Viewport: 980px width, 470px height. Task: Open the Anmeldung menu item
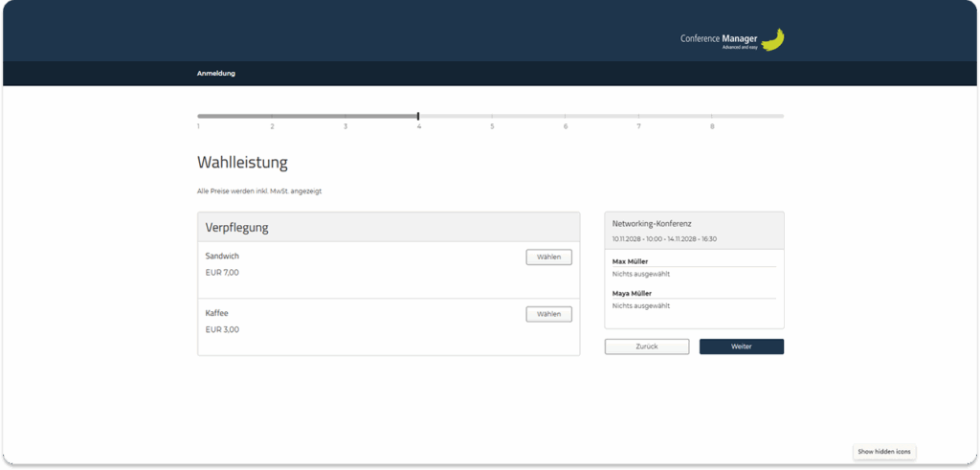tap(216, 74)
